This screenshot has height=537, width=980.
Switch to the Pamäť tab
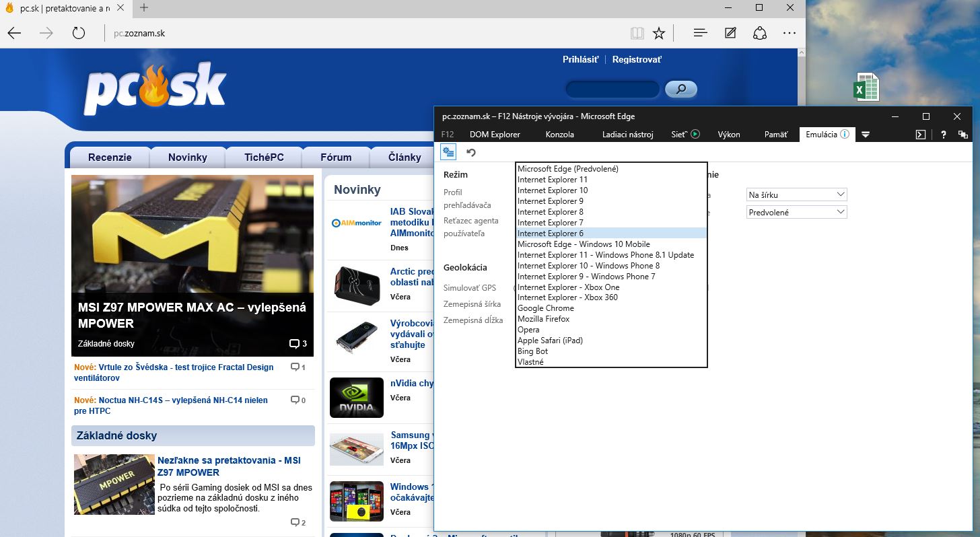tap(776, 135)
